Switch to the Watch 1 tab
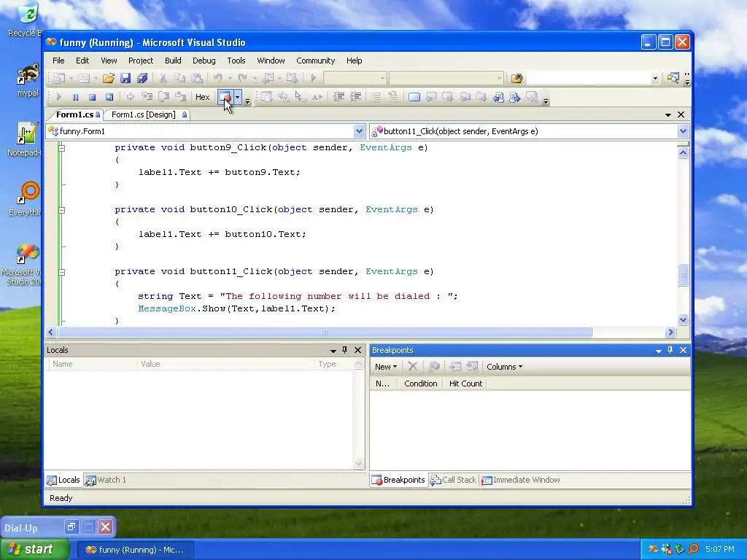The height and width of the screenshot is (560, 747). pyautogui.click(x=106, y=480)
